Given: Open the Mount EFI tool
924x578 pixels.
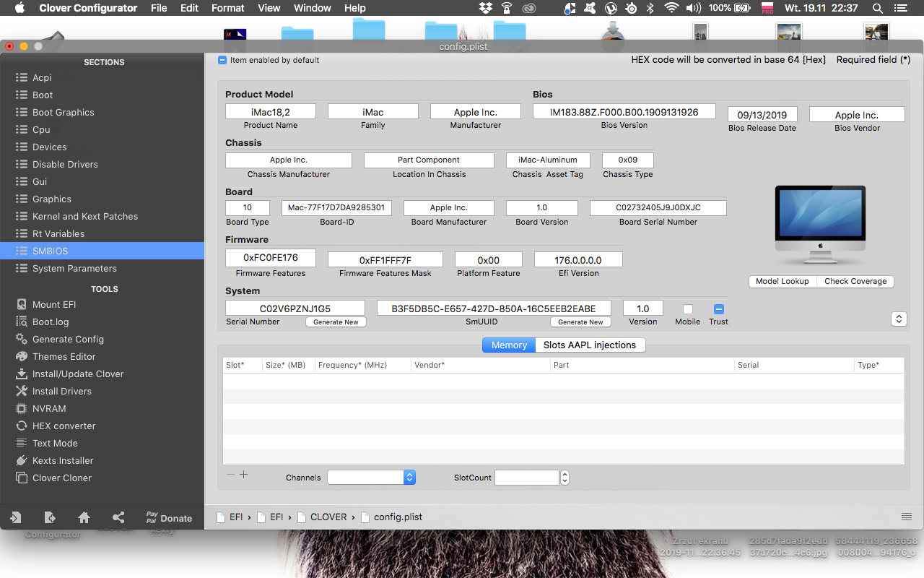Looking at the screenshot, I should [53, 304].
